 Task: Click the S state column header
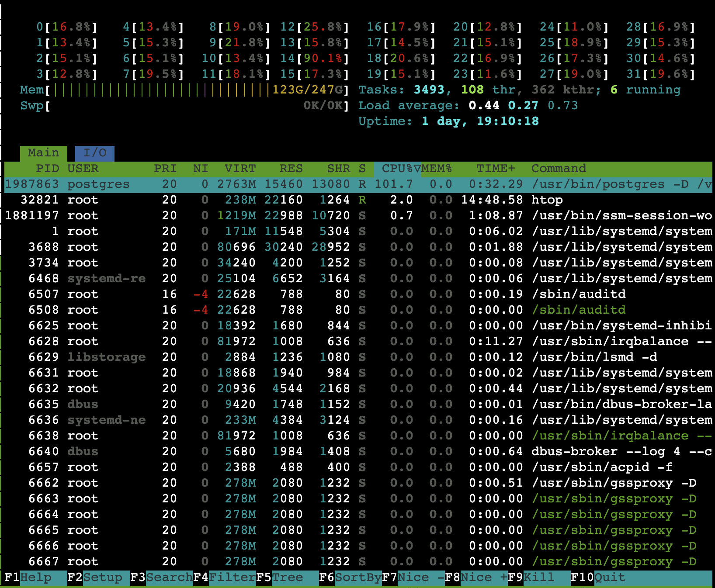(362, 169)
